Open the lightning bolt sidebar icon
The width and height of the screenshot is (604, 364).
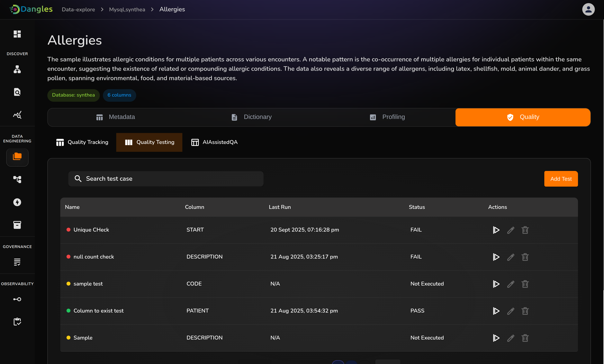pos(17,202)
